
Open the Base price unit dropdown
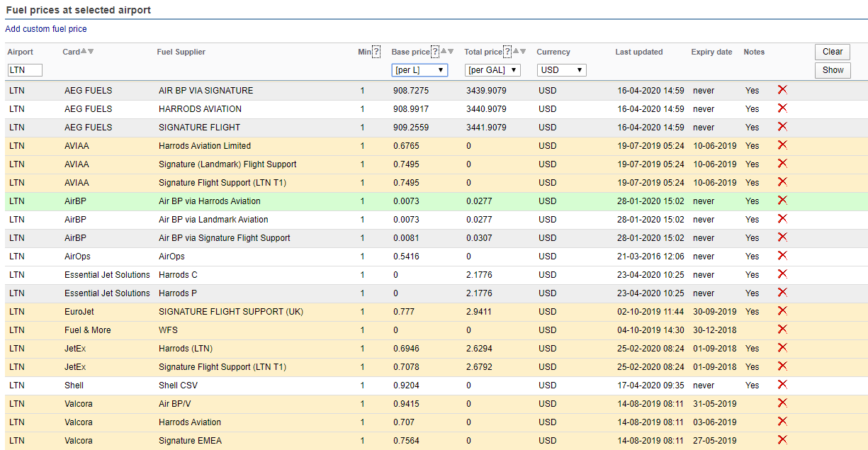pos(419,70)
